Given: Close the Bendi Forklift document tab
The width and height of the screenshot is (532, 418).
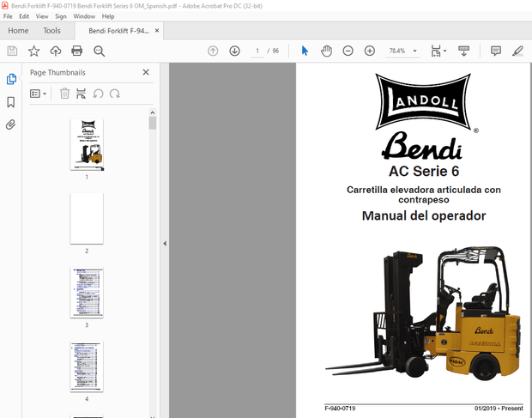Looking at the screenshot, I should click(x=157, y=31).
